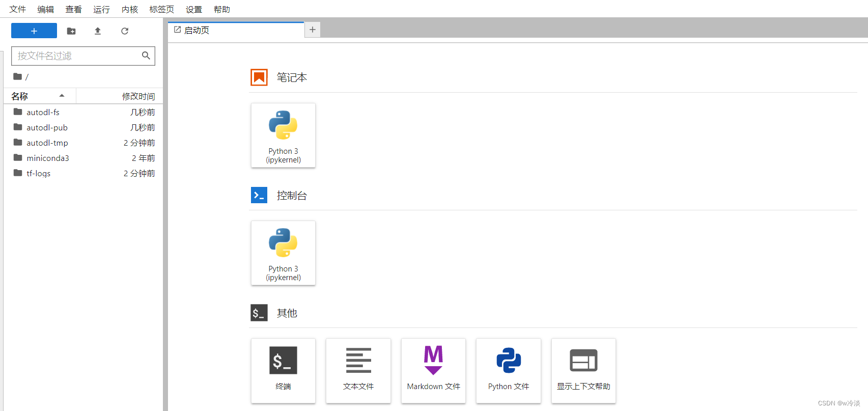
Task: Open the 文件 menu
Action: (18, 9)
